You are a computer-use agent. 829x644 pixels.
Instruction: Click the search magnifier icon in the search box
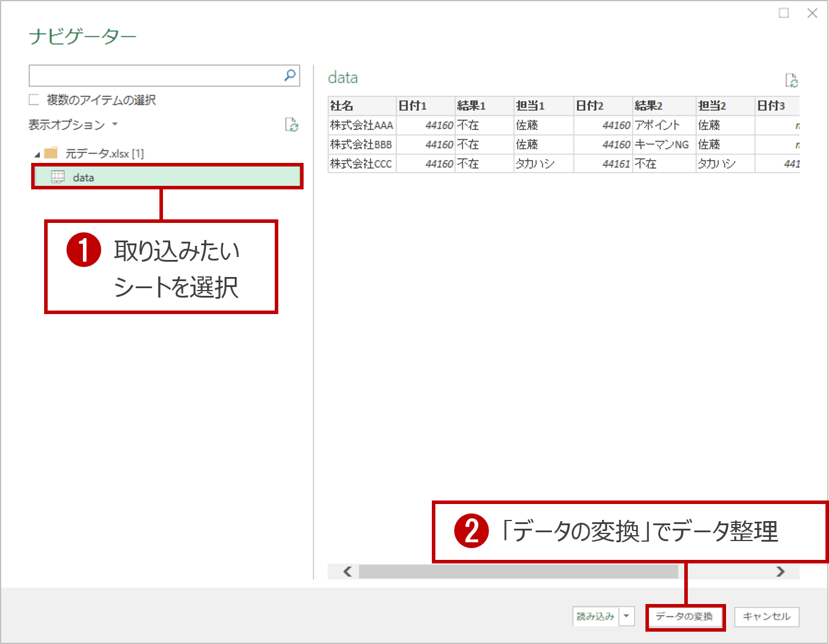pos(289,75)
